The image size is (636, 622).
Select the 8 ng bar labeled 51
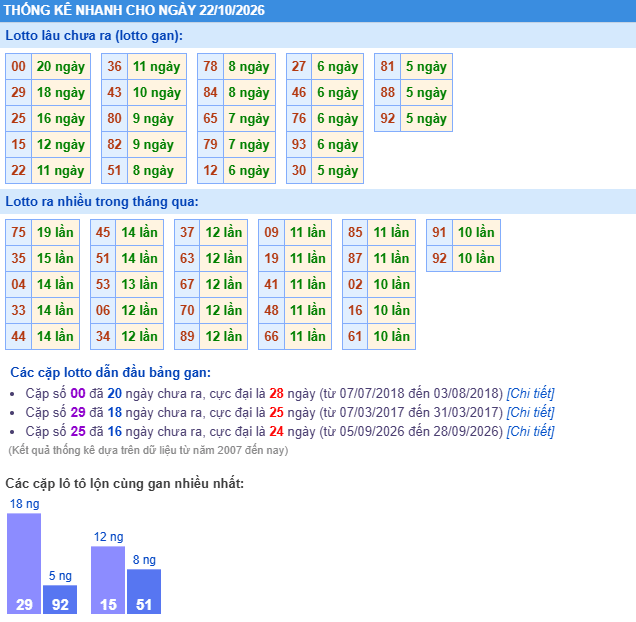[144, 591]
